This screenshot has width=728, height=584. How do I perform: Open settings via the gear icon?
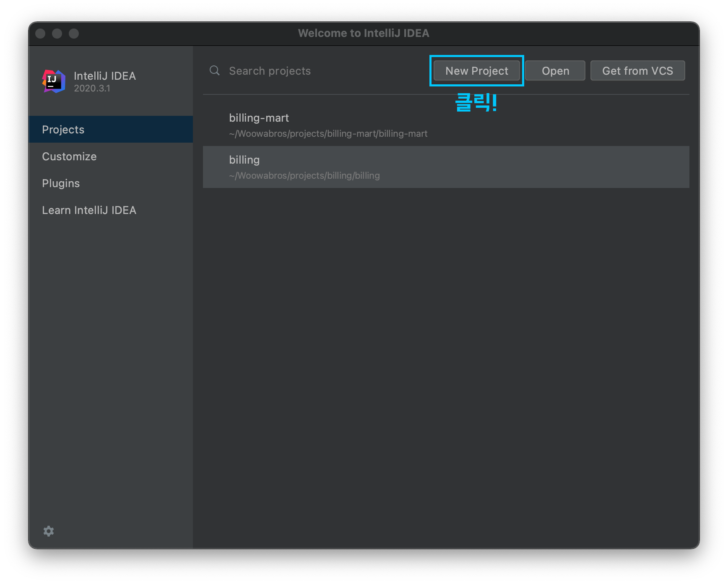[x=49, y=531]
